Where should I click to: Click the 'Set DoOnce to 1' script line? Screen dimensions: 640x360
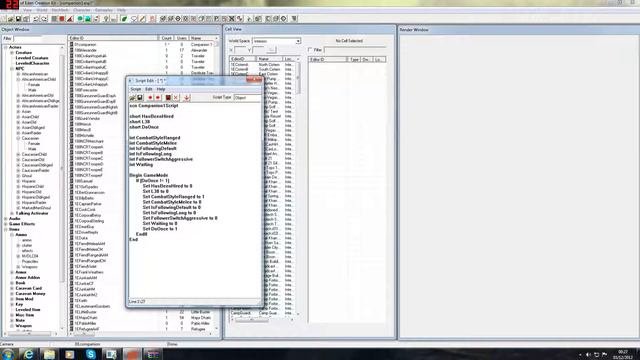click(x=160, y=229)
